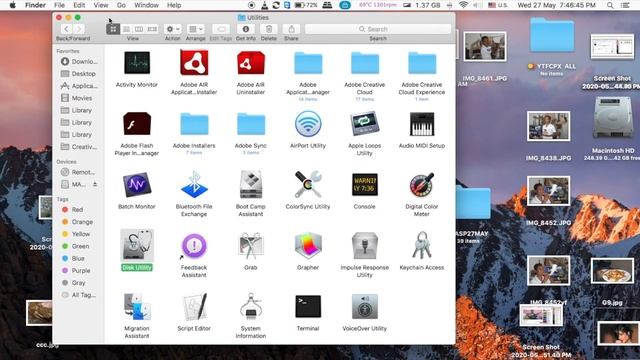Open Adobe Application Manager folder
This screenshot has width=640, height=360.
pyautogui.click(x=308, y=63)
